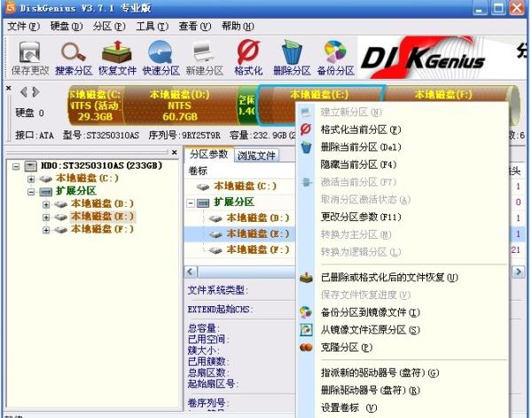Click the 备份分区到镜像文件 menu icon
Image resolution: width=532 pixels, height=418 pixels.
tap(306, 312)
